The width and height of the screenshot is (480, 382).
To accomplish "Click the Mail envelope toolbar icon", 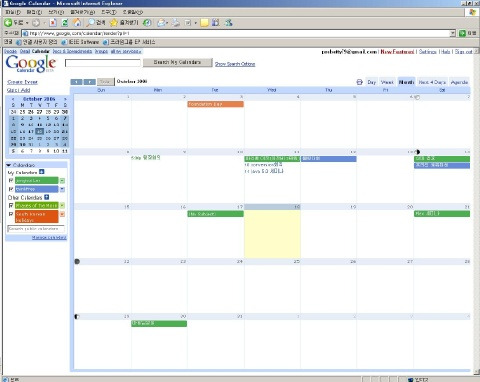I will 161,23.
